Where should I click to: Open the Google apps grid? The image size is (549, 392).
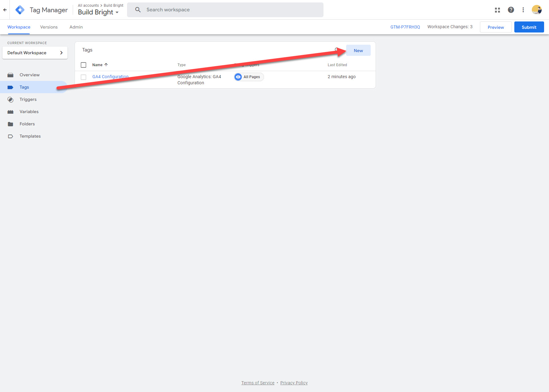coord(497,10)
